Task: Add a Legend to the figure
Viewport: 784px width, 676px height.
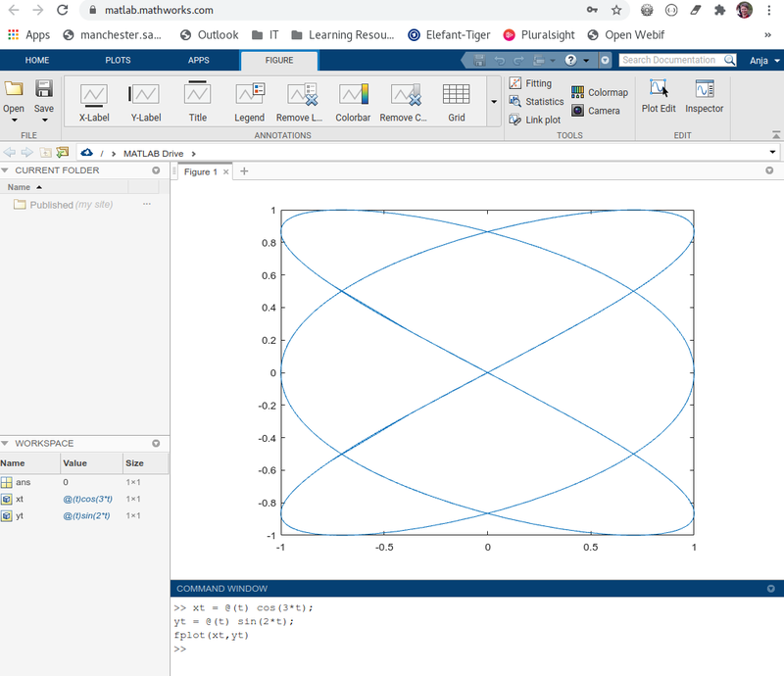Action: pos(249,101)
